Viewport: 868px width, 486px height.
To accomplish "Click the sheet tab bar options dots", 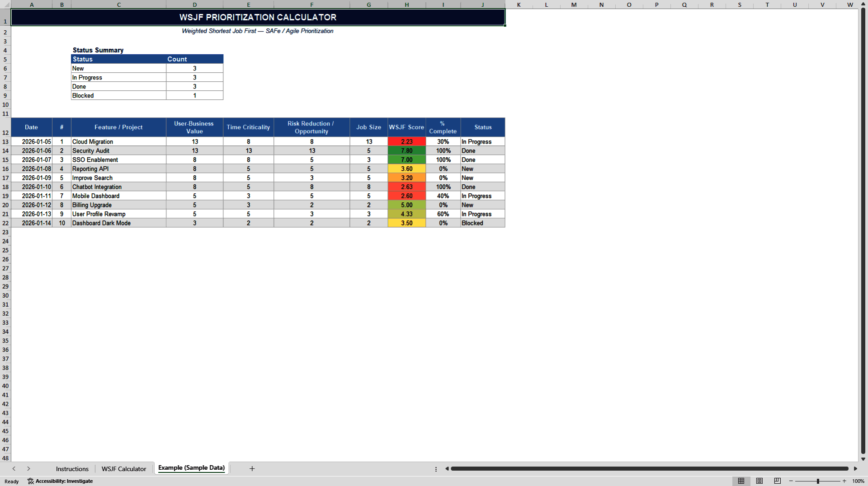I will click(x=436, y=469).
